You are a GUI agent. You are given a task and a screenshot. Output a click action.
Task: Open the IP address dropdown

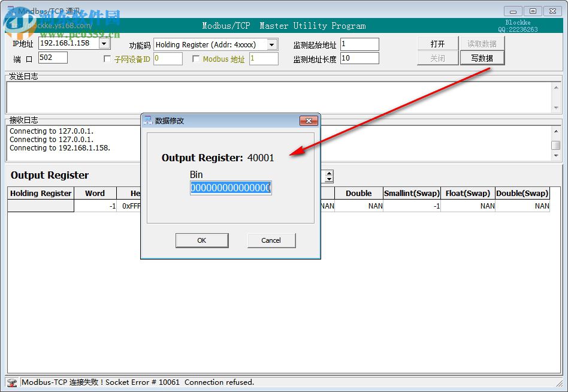click(104, 44)
